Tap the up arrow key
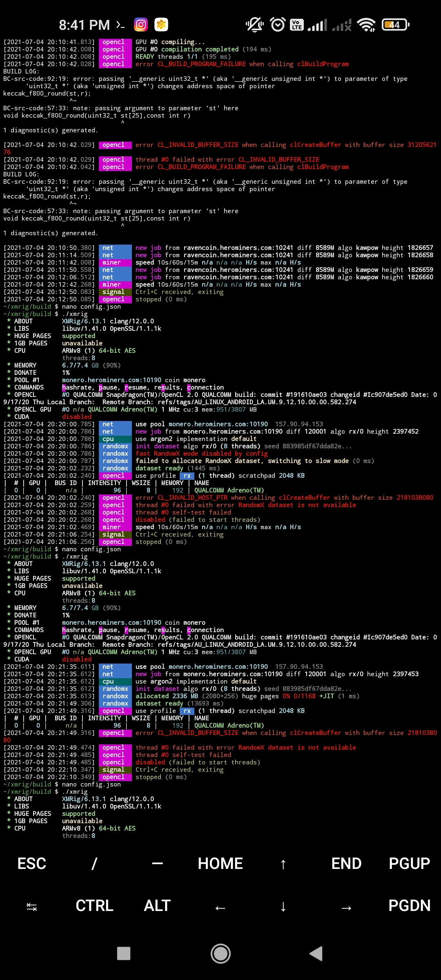The image size is (441, 980). 283,864
